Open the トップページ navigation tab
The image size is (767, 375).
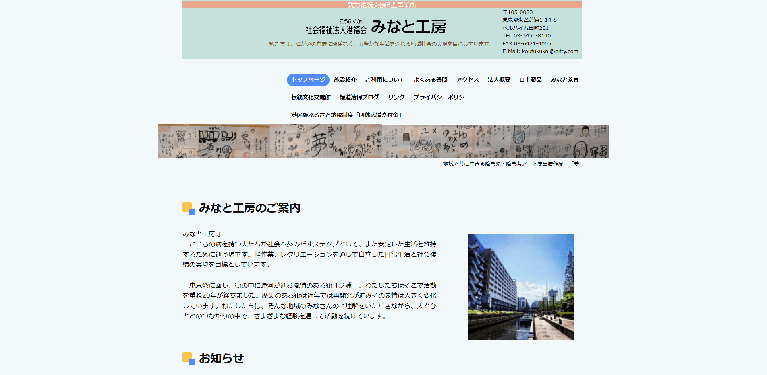[308, 80]
